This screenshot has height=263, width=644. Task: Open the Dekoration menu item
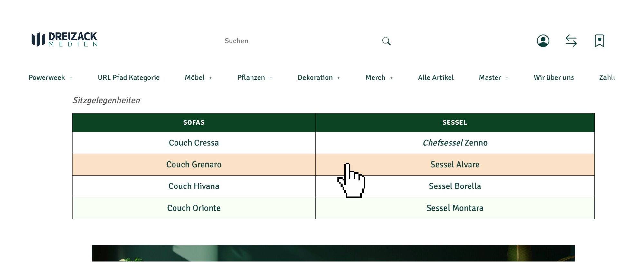pos(315,77)
